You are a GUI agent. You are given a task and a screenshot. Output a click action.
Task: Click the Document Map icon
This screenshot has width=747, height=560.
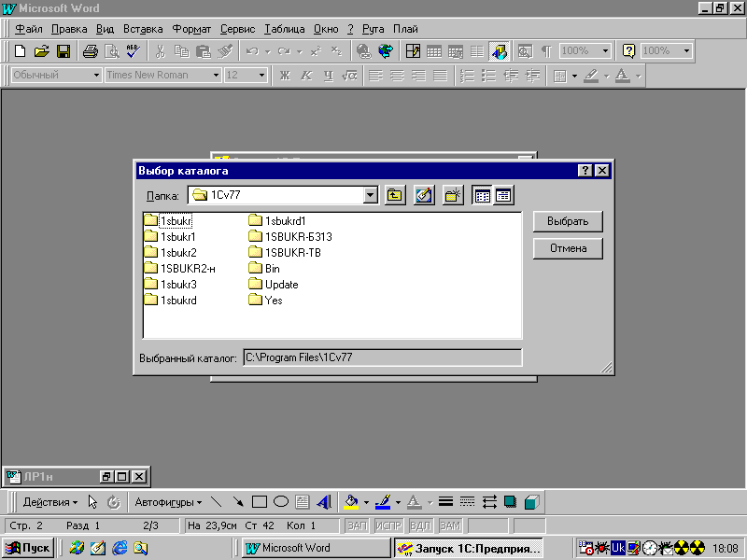(x=525, y=51)
